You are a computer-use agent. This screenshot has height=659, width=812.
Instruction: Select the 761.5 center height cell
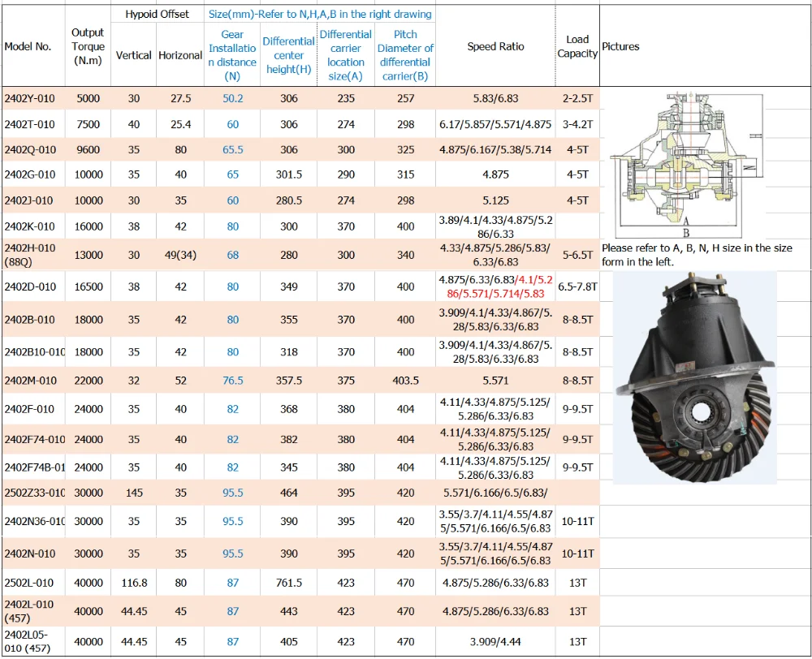(x=289, y=583)
